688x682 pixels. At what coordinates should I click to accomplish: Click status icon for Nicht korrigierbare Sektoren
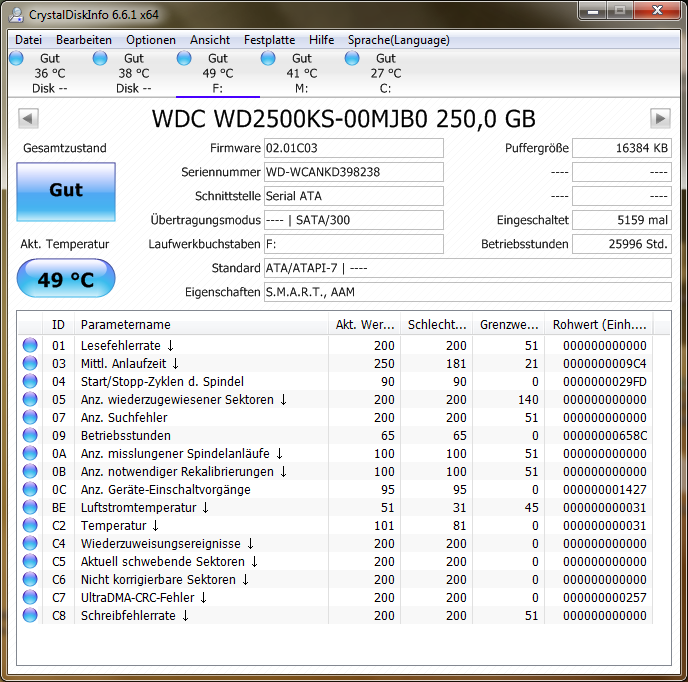(30, 579)
